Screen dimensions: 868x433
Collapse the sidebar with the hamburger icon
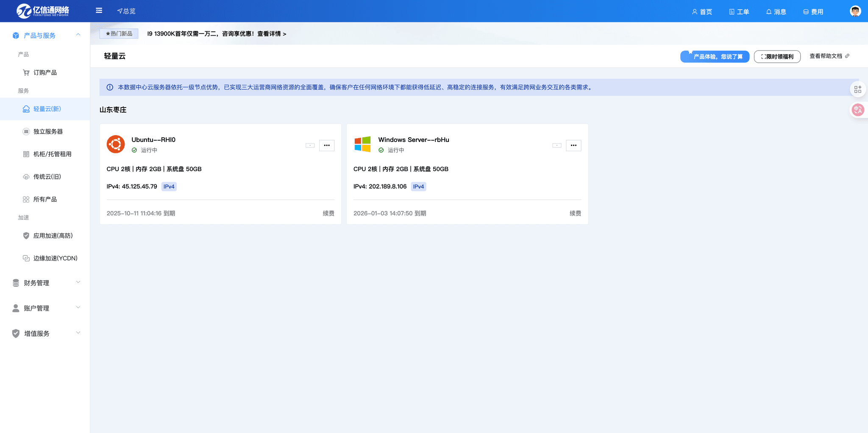click(x=99, y=11)
